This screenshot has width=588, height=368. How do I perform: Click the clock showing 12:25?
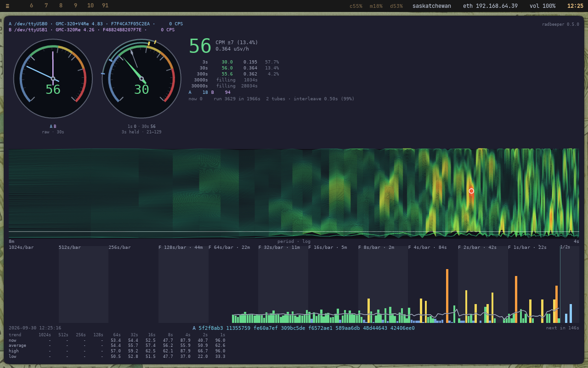(x=575, y=6)
